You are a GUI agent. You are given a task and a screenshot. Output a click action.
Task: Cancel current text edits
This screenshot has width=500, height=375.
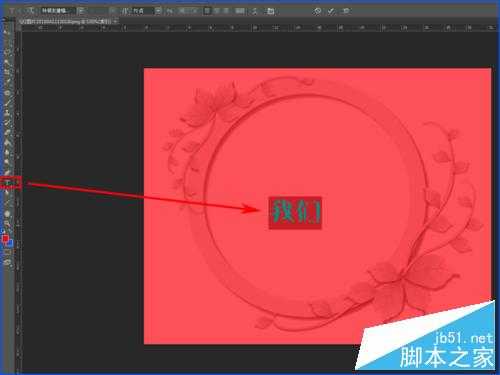317,11
